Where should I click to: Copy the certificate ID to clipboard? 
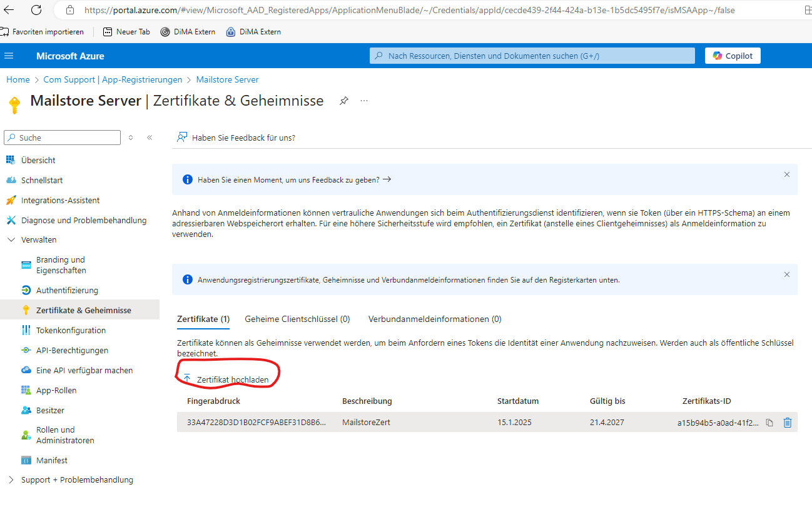tap(769, 423)
